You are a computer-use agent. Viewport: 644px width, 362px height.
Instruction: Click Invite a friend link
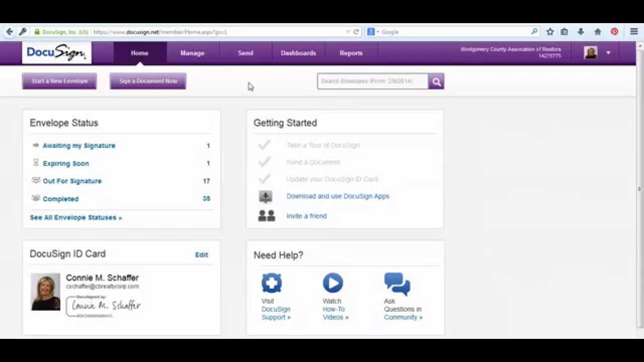tap(306, 216)
